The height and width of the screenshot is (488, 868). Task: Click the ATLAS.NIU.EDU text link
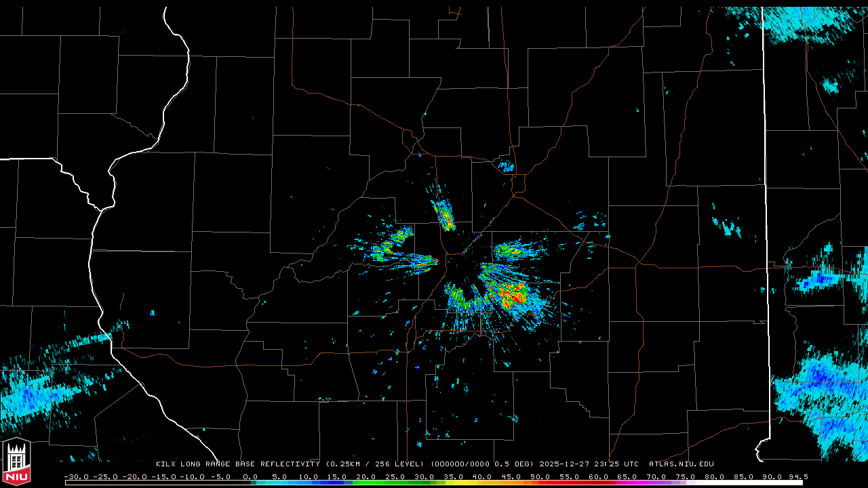click(681, 464)
